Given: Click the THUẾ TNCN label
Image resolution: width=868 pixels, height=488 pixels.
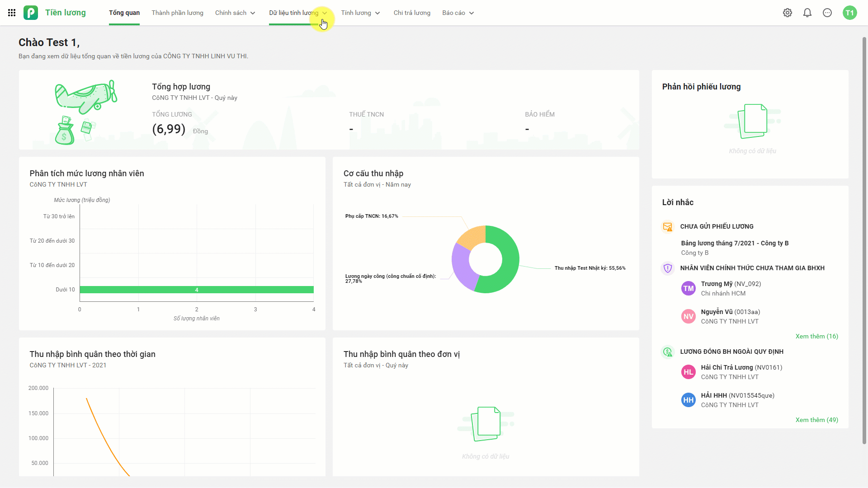Looking at the screenshot, I should [x=366, y=114].
